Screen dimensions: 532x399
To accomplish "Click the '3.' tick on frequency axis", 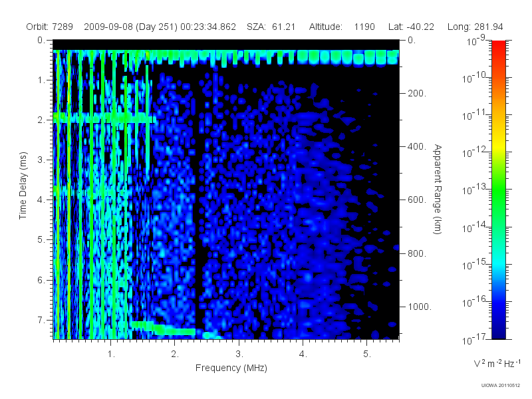I will point(239,354).
